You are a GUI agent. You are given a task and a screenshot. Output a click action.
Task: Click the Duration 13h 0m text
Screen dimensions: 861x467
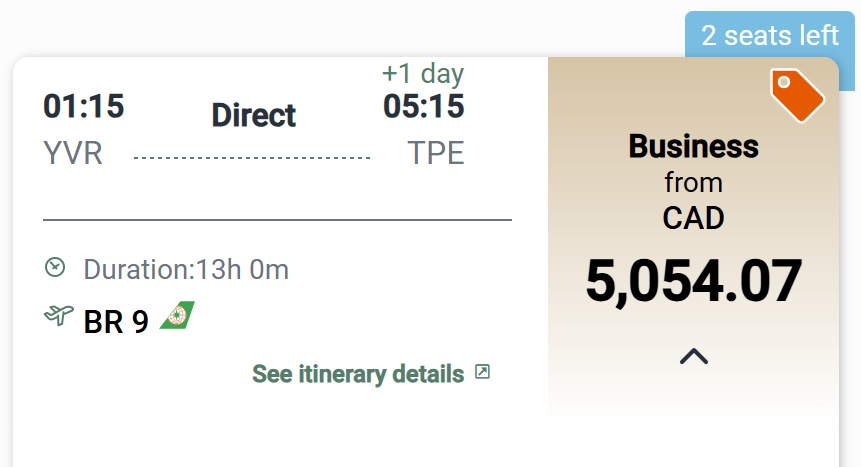[186, 269]
